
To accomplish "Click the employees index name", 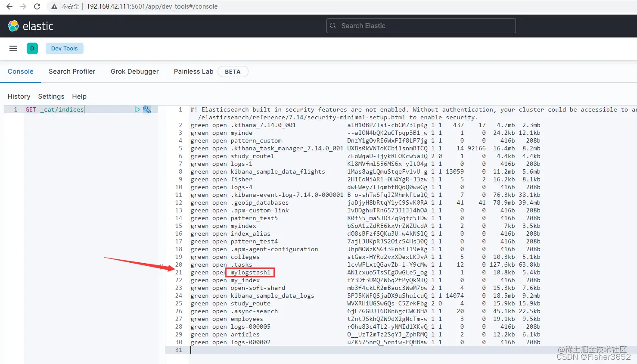I will point(247,319).
